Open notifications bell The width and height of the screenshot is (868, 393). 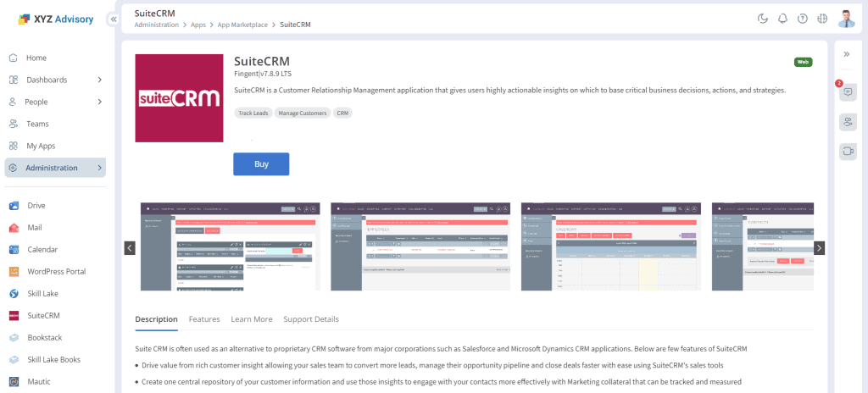click(782, 19)
